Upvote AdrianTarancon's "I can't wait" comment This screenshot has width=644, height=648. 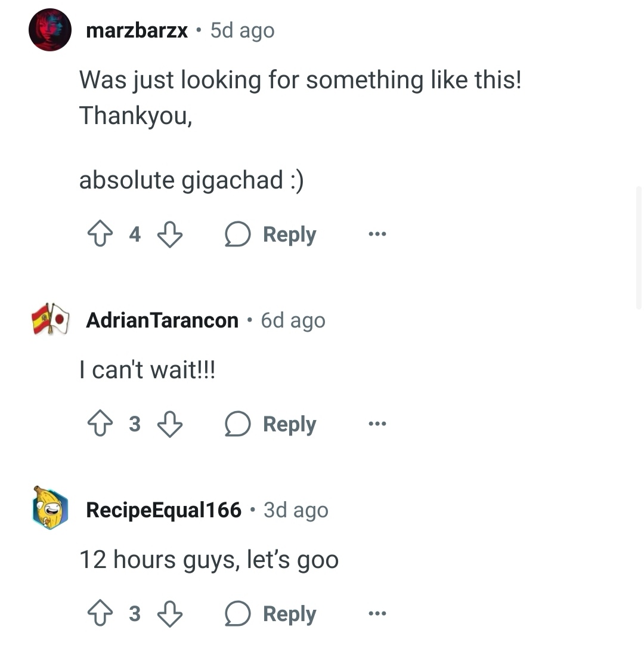point(100,424)
